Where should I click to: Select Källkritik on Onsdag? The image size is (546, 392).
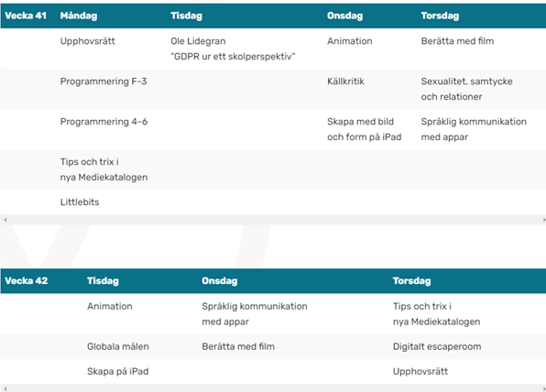[x=345, y=82]
